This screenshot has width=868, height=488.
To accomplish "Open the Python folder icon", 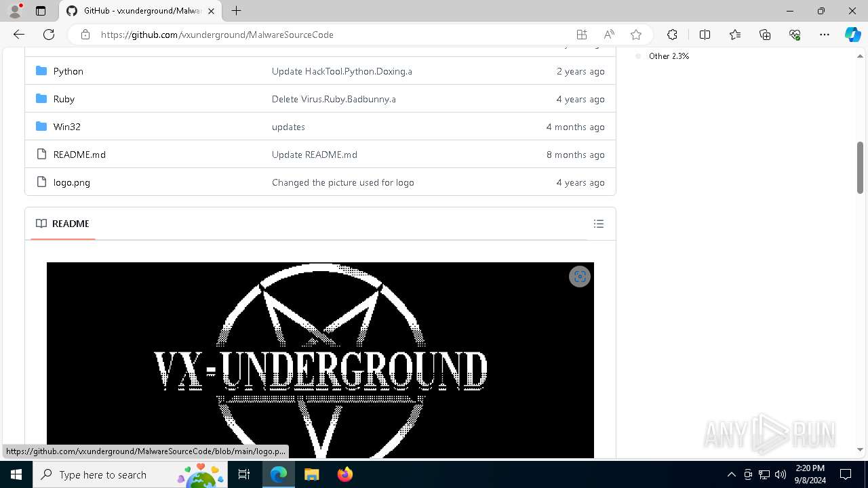I will (41, 71).
